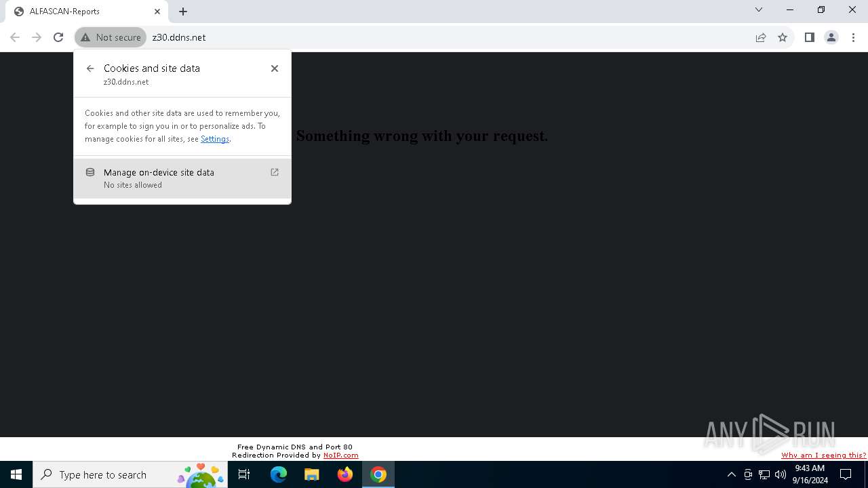Switch to Chrome taskbar icon
Viewport: 868px width, 488px height.
[x=378, y=474]
